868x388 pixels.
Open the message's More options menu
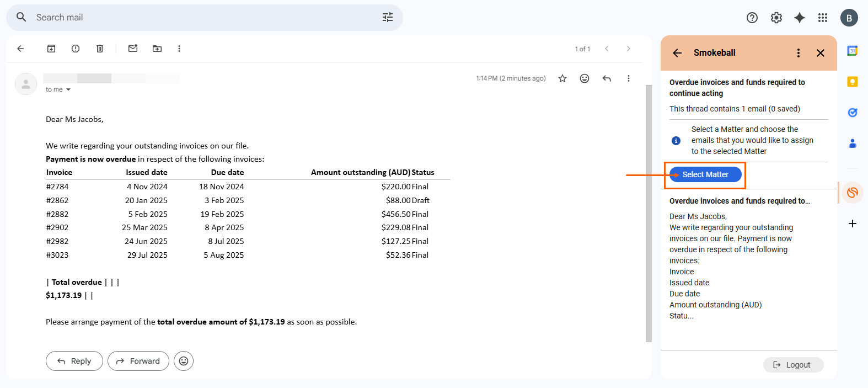pyautogui.click(x=629, y=78)
